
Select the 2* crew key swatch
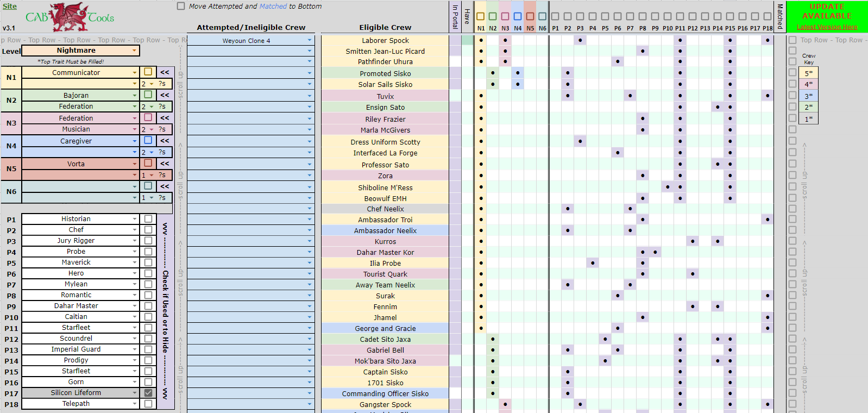(x=808, y=107)
